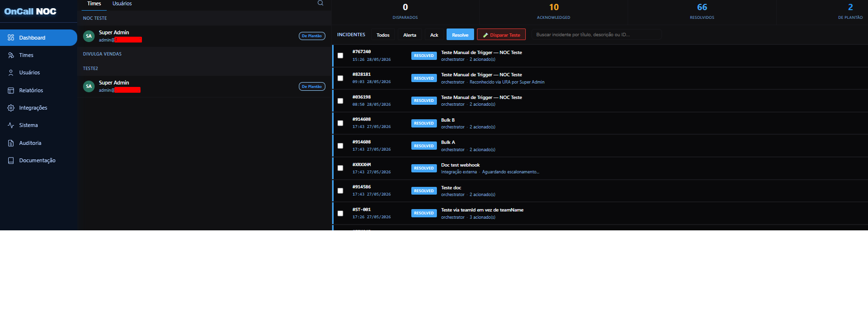The height and width of the screenshot is (325, 868).
Task: Switch to the Usuários tab at top
Action: [x=122, y=3]
